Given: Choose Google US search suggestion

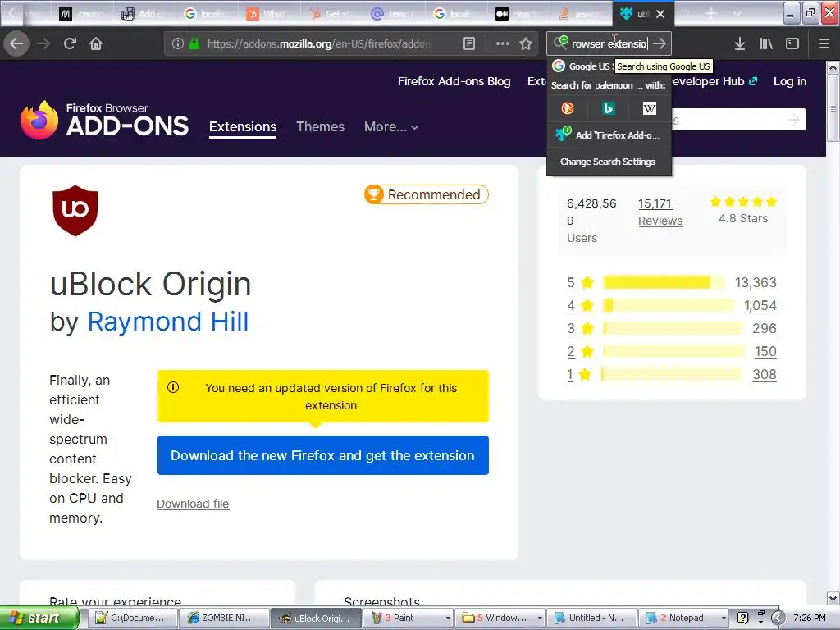Looking at the screenshot, I should tap(583, 66).
